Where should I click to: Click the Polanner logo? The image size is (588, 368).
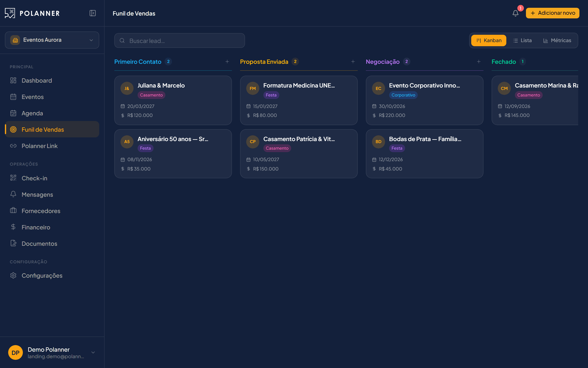click(x=32, y=13)
